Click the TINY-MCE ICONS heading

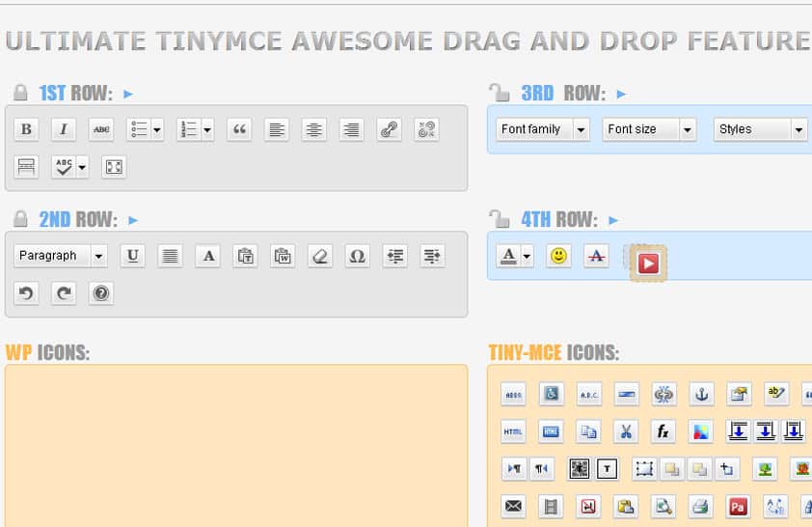(554, 353)
